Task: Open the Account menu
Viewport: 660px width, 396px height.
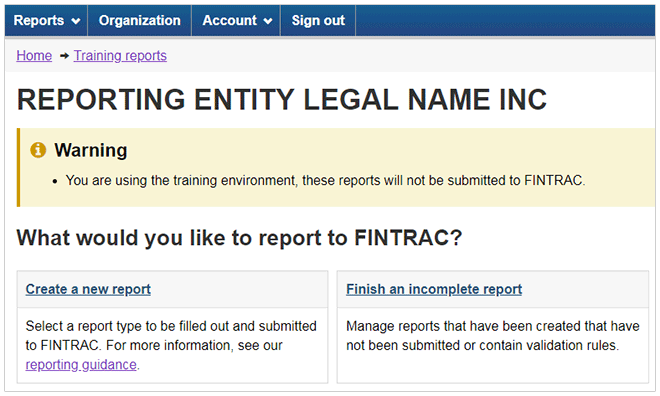Action: coord(236,21)
